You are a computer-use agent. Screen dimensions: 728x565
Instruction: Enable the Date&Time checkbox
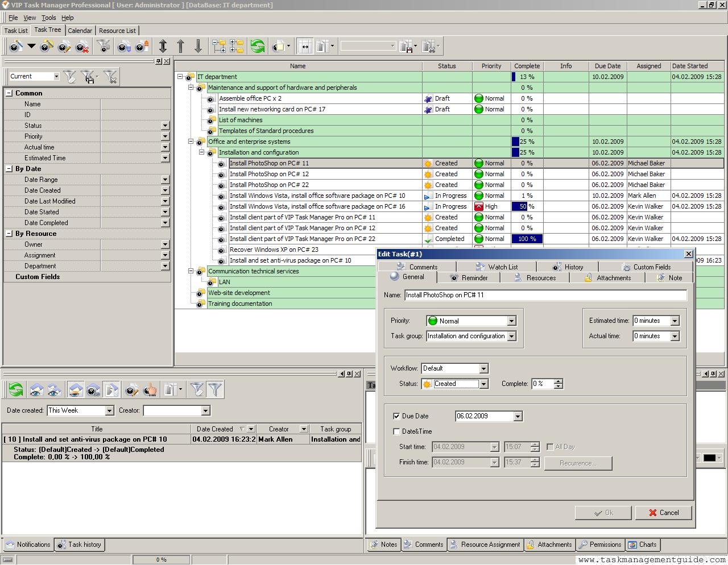click(x=396, y=431)
